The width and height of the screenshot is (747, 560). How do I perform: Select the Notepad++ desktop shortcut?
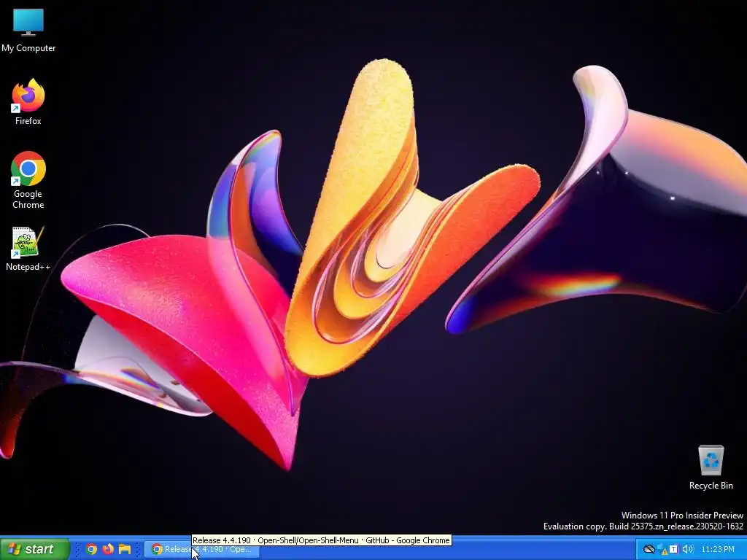click(x=28, y=249)
